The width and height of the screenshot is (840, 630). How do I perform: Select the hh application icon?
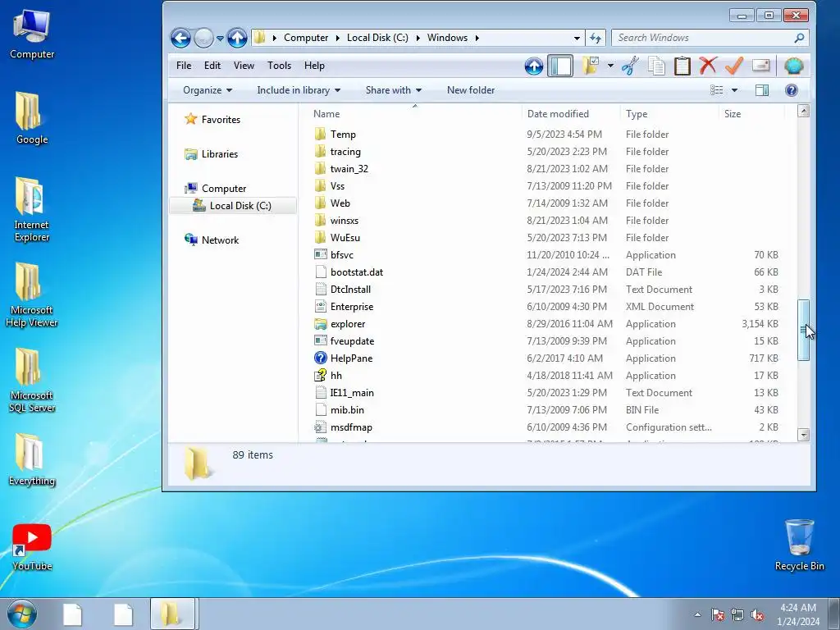pos(321,376)
